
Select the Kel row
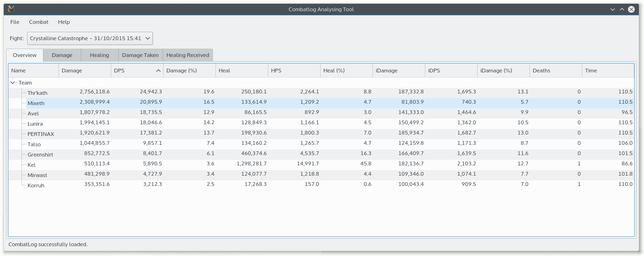pyautogui.click(x=321, y=164)
